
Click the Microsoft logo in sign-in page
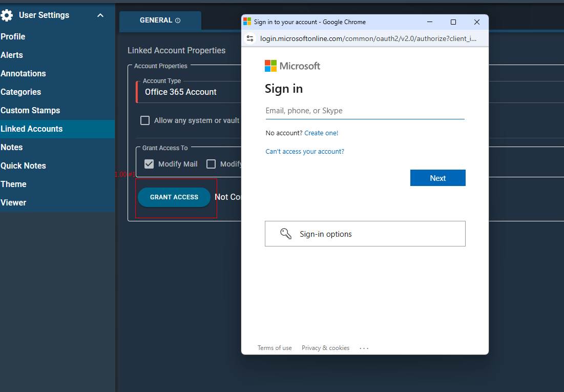tap(292, 66)
